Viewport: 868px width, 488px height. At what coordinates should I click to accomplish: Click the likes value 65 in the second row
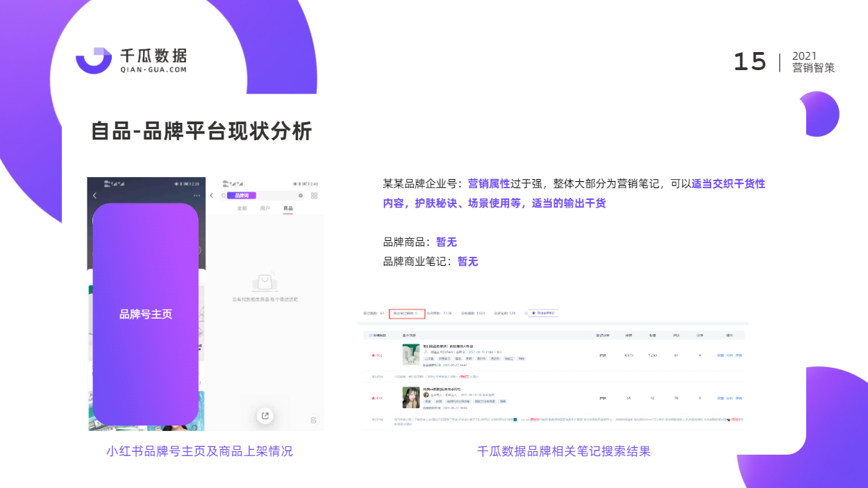[x=629, y=398]
